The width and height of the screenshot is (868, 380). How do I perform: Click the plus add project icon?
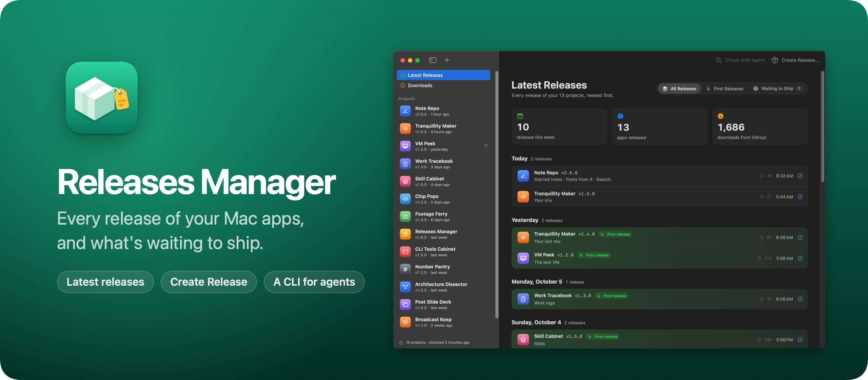[x=447, y=60]
